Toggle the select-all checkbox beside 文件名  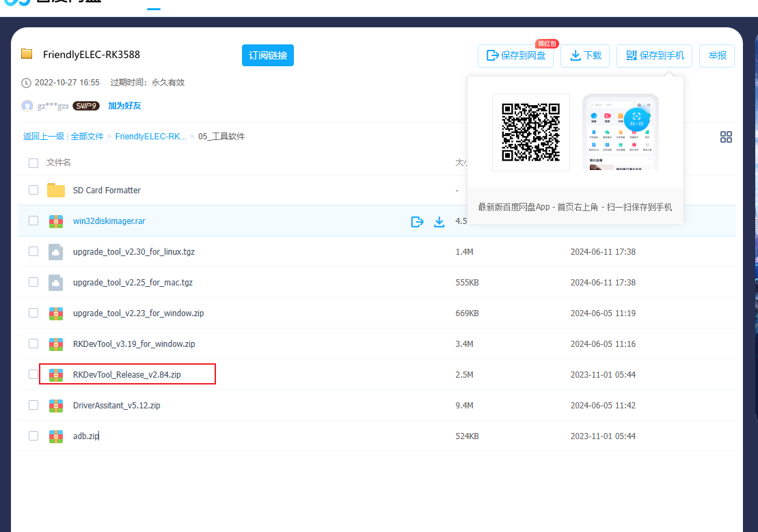point(33,163)
